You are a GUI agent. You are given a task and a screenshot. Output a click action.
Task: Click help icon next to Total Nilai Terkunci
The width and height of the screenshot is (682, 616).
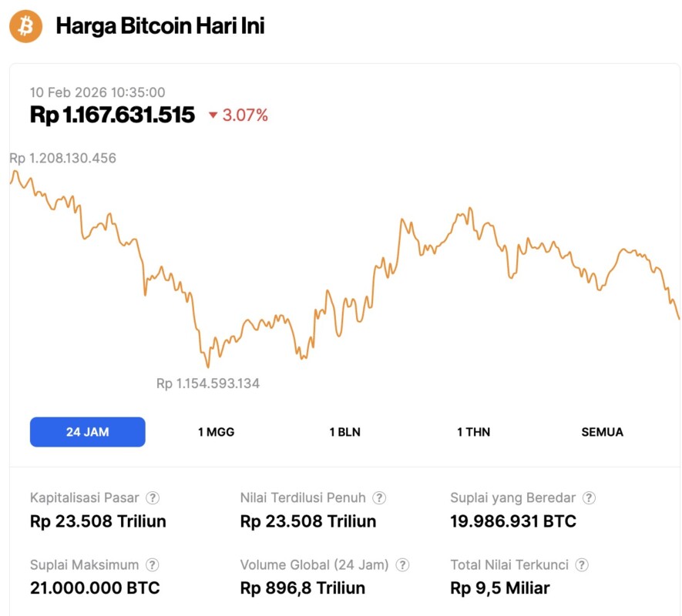pos(582,565)
